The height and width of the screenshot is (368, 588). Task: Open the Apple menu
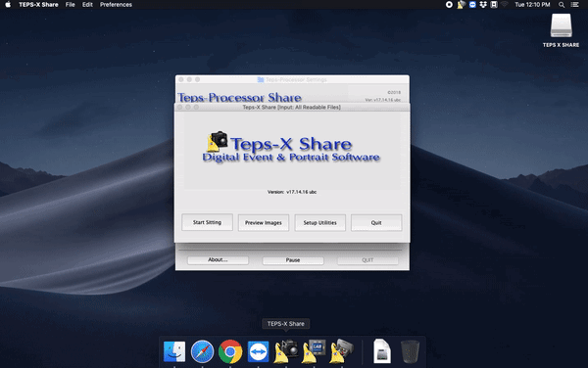8,5
